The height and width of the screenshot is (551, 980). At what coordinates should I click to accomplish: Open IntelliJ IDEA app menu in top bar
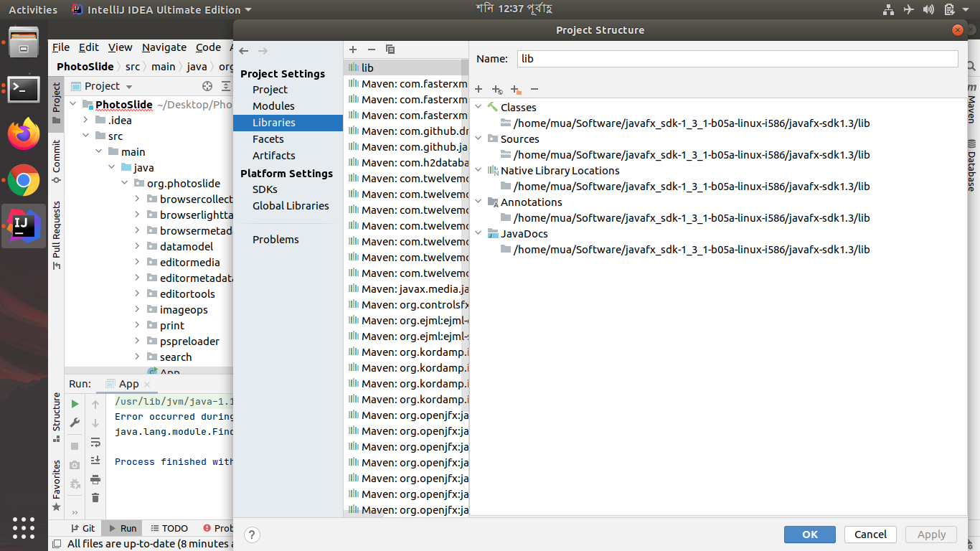coord(162,10)
